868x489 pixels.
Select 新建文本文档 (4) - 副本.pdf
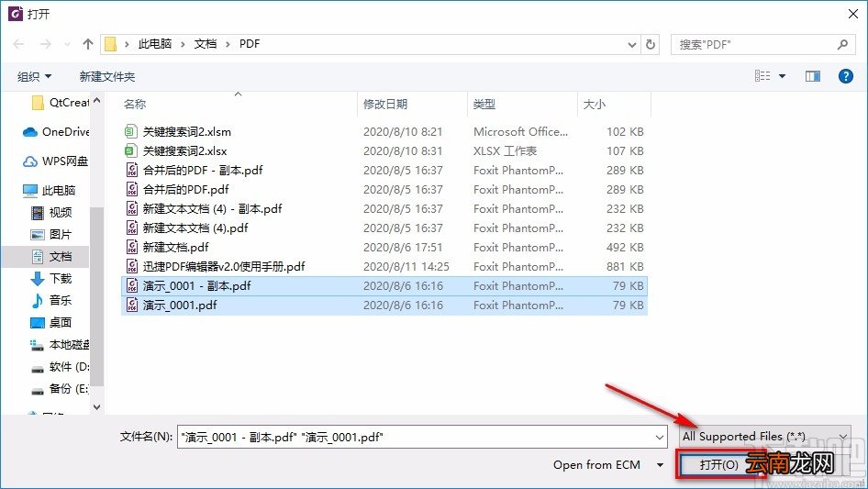[384, 209]
